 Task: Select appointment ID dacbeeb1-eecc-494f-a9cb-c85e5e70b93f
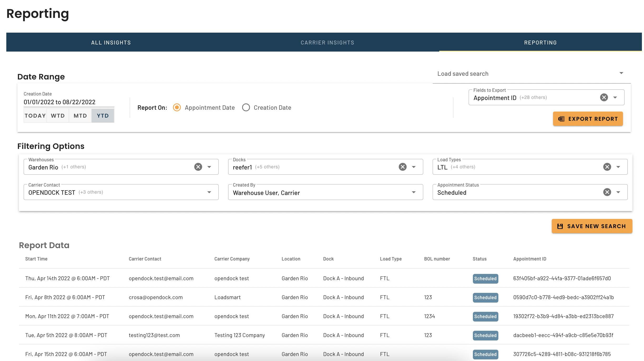563,335
